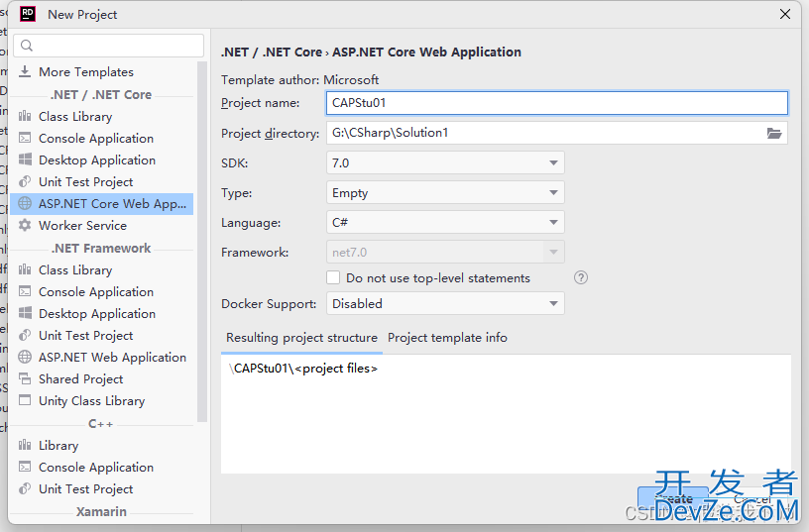Open the Docker Support dropdown
809x532 pixels.
pyautogui.click(x=445, y=303)
